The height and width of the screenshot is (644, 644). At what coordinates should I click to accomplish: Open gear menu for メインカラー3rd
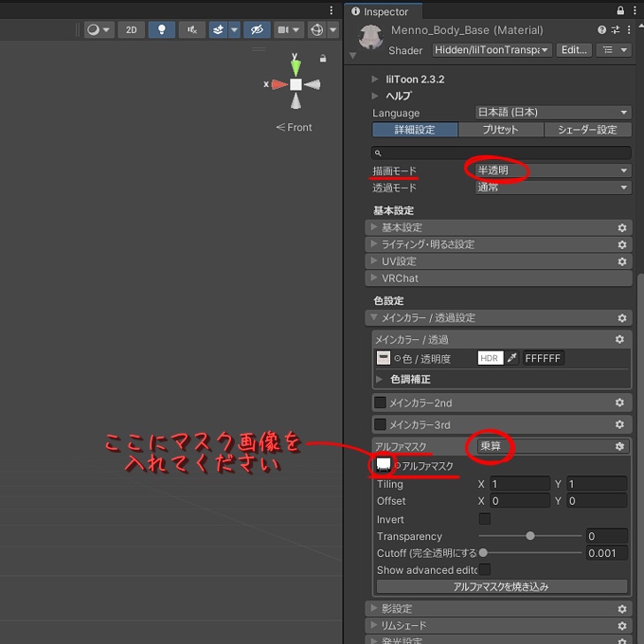pyautogui.click(x=619, y=424)
